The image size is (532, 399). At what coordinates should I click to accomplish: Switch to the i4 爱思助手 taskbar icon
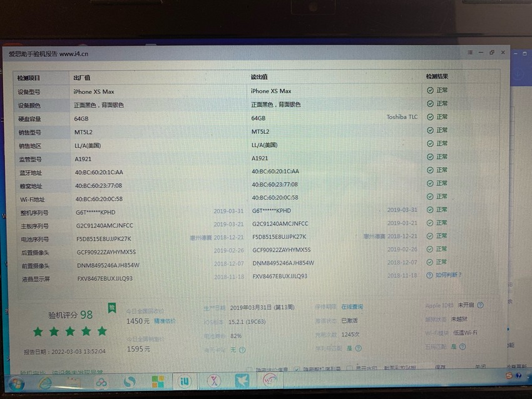tap(184, 381)
